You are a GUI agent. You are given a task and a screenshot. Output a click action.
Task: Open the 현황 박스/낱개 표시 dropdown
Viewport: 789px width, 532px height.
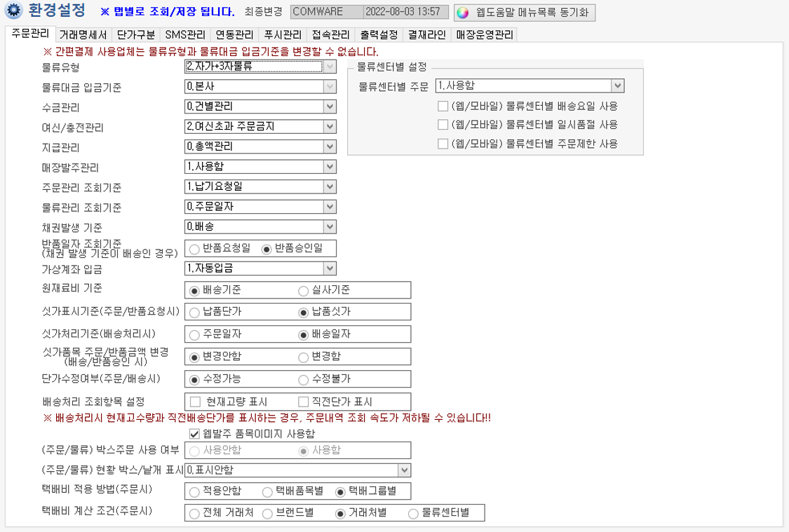point(404,470)
